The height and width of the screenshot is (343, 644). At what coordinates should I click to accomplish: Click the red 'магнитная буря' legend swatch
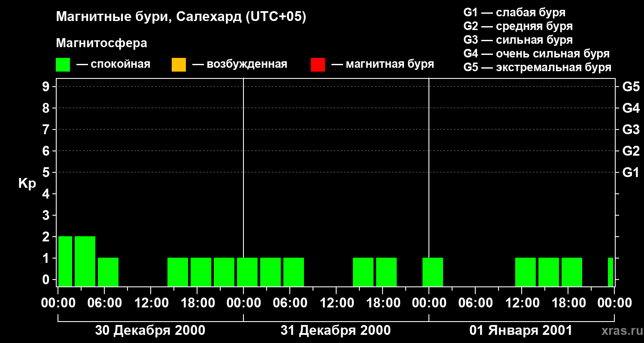318,65
